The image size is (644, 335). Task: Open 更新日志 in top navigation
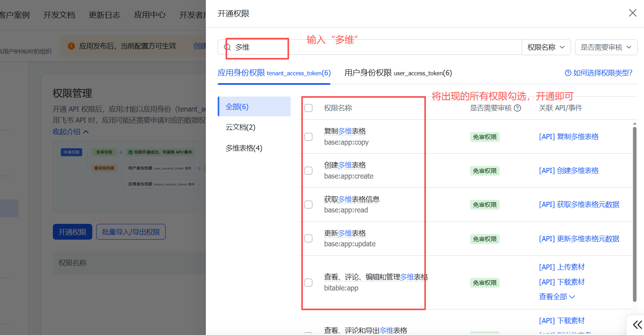[x=105, y=15]
